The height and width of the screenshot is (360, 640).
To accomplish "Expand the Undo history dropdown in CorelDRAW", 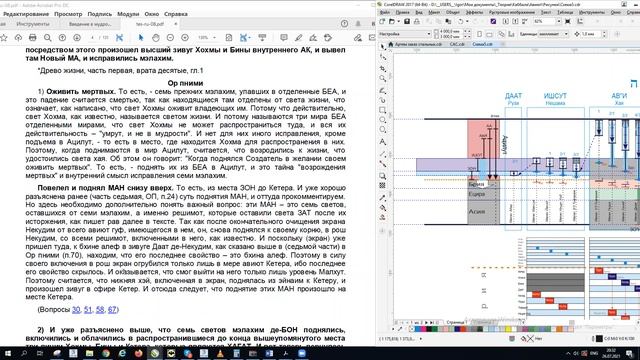I will pos(468,21).
